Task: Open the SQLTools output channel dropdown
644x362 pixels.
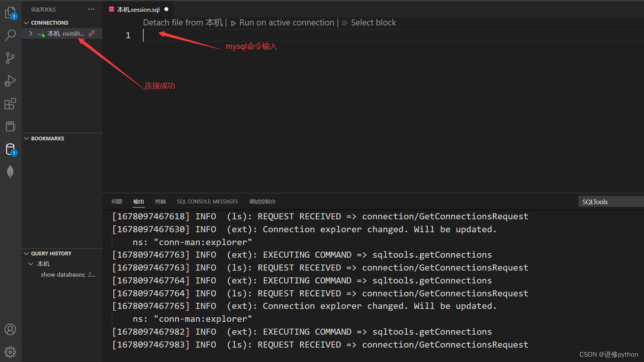Action: tap(611, 202)
